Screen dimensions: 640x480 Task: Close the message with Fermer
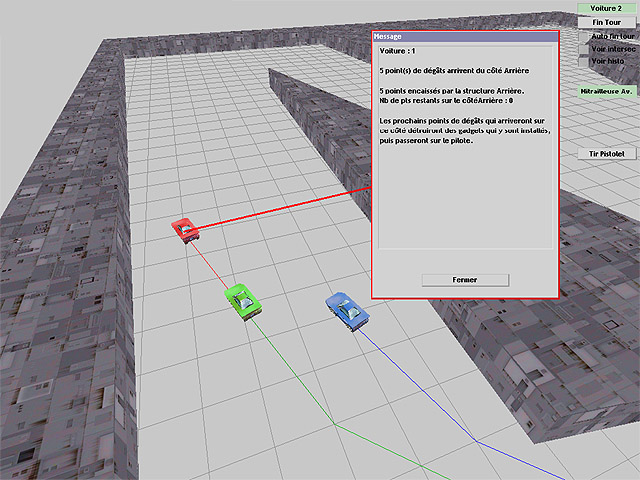[x=465, y=280]
